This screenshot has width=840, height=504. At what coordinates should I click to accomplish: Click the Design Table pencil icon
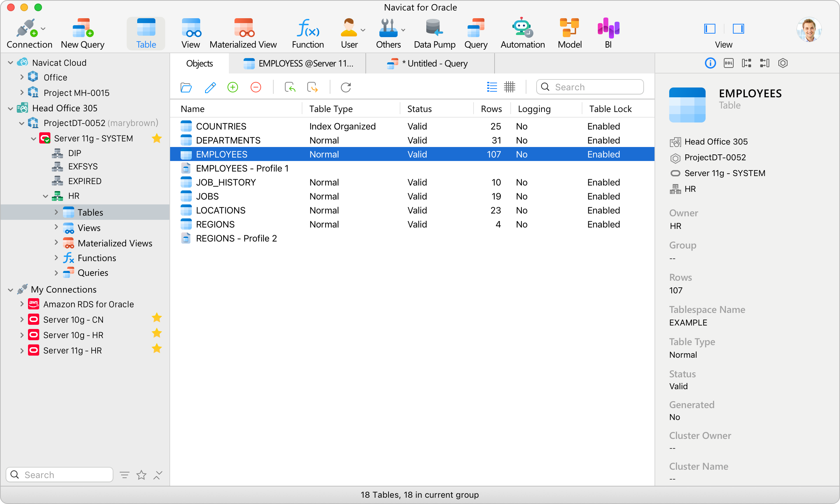coord(210,87)
